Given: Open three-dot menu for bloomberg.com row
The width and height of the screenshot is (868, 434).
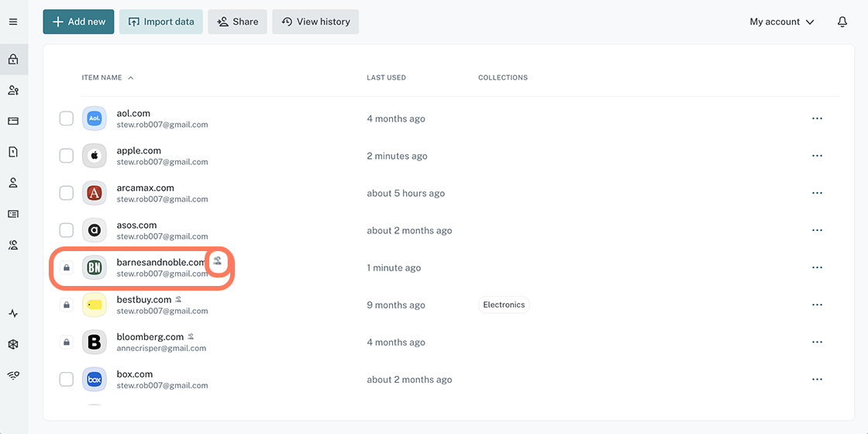Looking at the screenshot, I should point(817,343).
